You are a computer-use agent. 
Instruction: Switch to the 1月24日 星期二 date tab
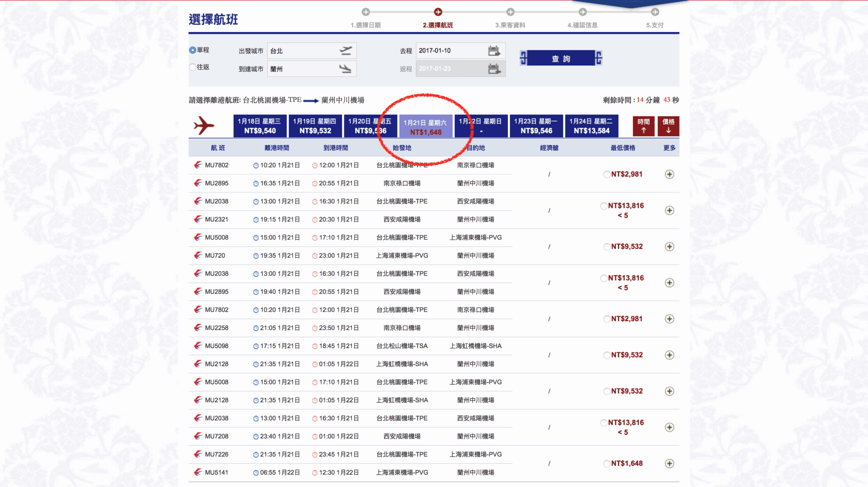coord(591,126)
